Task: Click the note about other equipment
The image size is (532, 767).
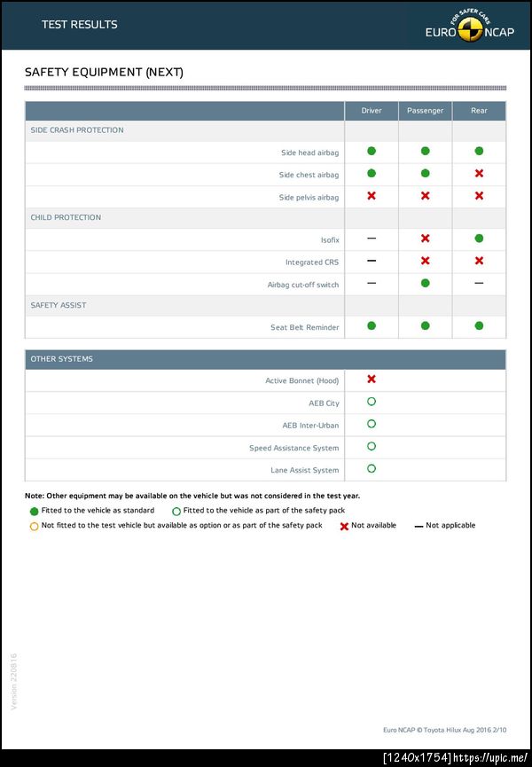Action: click(192, 496)
